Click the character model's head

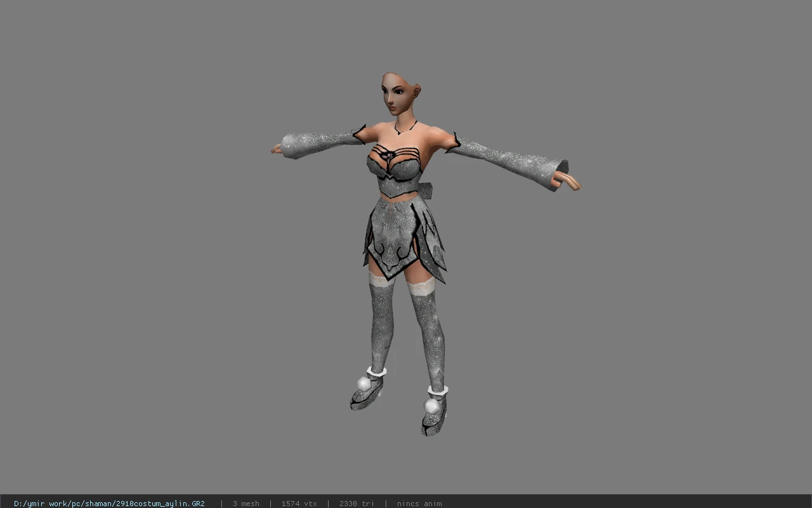400,93
